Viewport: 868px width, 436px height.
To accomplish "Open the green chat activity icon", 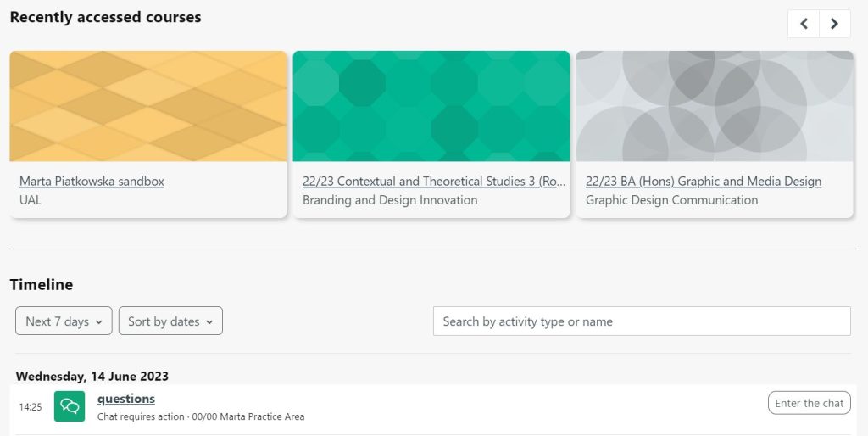I will [70, 406].
